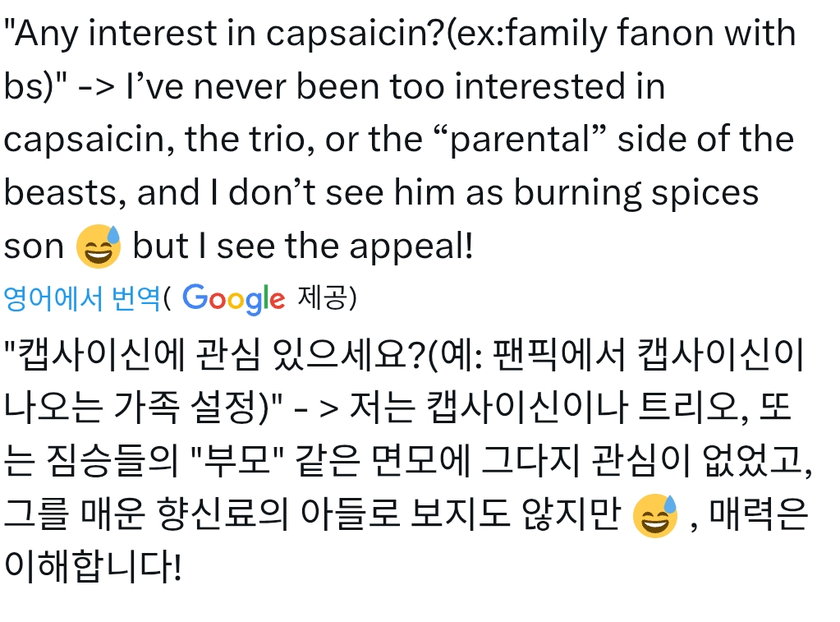
Task: Click the '영어에서 번역' translation link
Action: 81,299
